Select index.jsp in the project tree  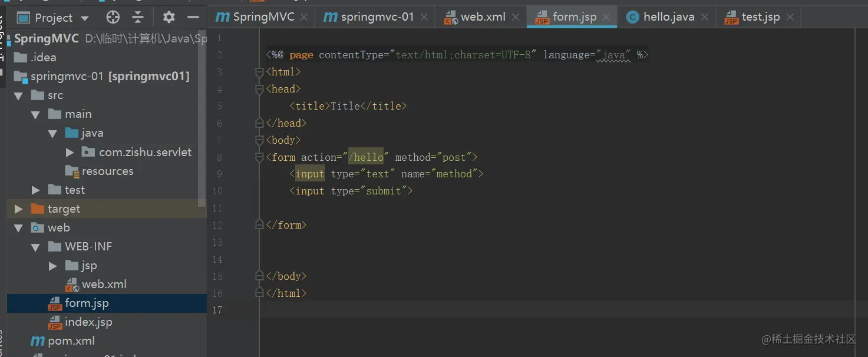107,322
